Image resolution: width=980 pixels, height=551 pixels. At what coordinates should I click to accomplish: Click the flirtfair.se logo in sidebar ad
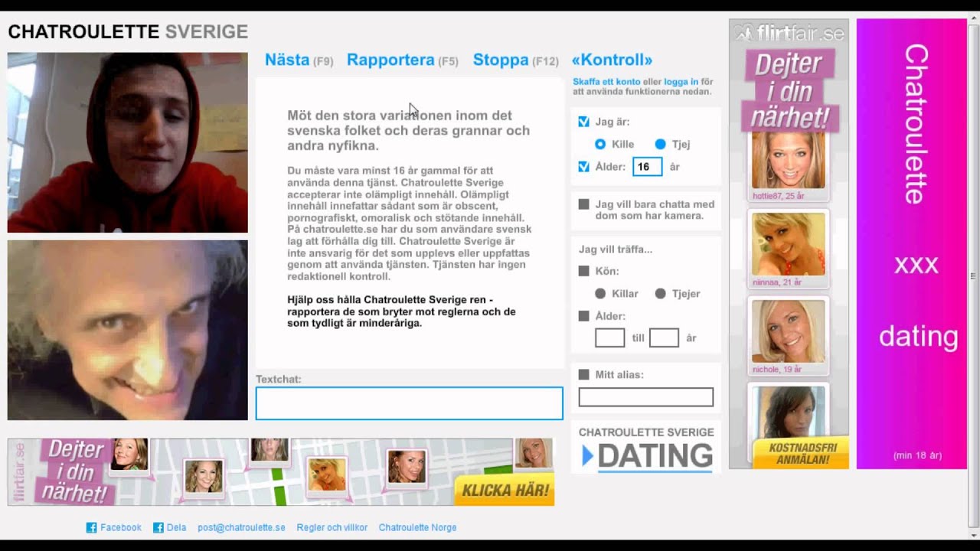coord(789,33)
